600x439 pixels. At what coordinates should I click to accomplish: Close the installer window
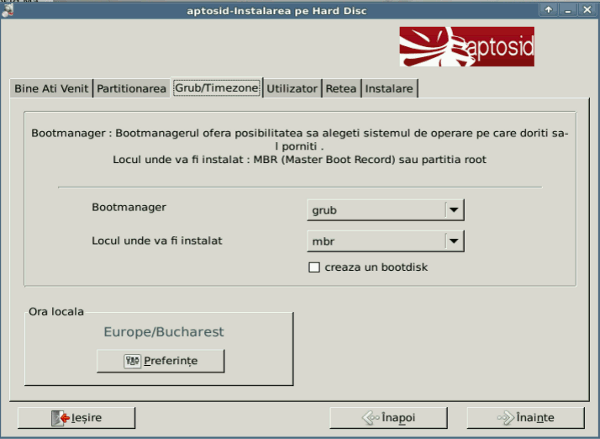(x=587, y=10)
